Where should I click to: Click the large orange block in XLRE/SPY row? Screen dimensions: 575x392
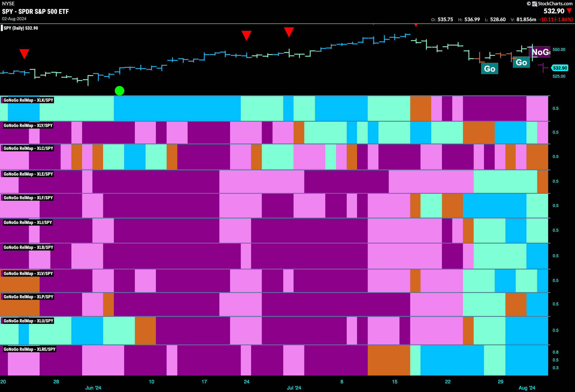pyautogui.click(x=389, y=360)
